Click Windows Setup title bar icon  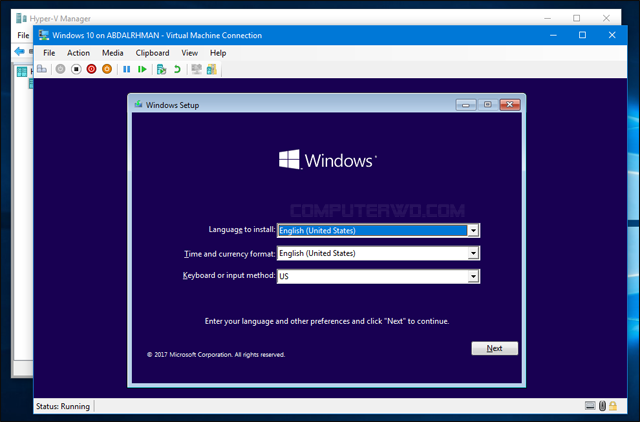(139, 104)
